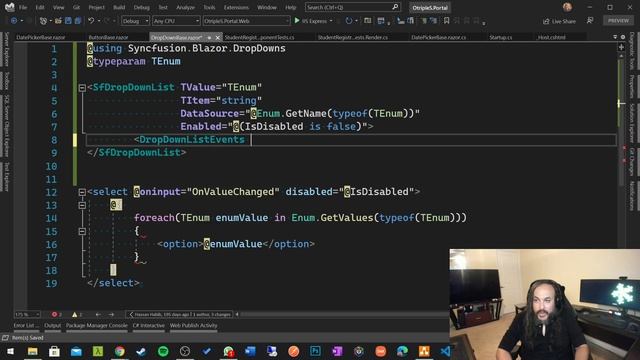
Task: Open the Any CPU platform dropdown
Action: point(176,21)
